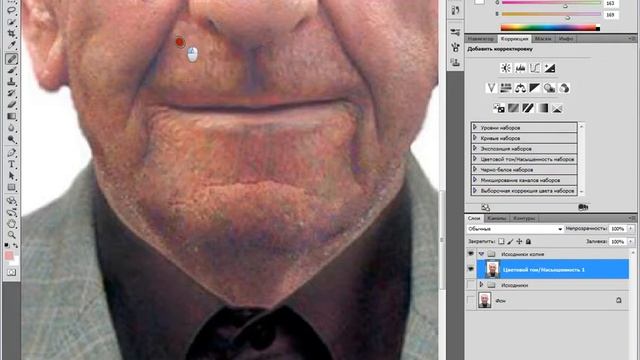Switch to the Инфо tab
This screenshot has width=640, height=360.
[566, 39]
